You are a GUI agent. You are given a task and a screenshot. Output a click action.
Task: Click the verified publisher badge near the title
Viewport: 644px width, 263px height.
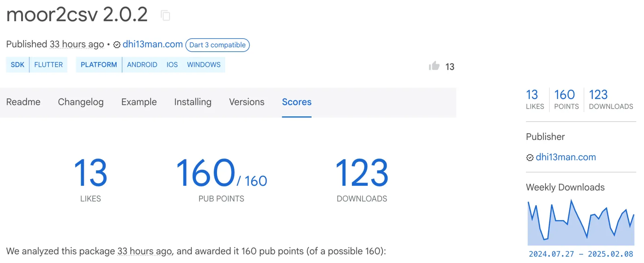pyautogui.click(x=117, y=45)
